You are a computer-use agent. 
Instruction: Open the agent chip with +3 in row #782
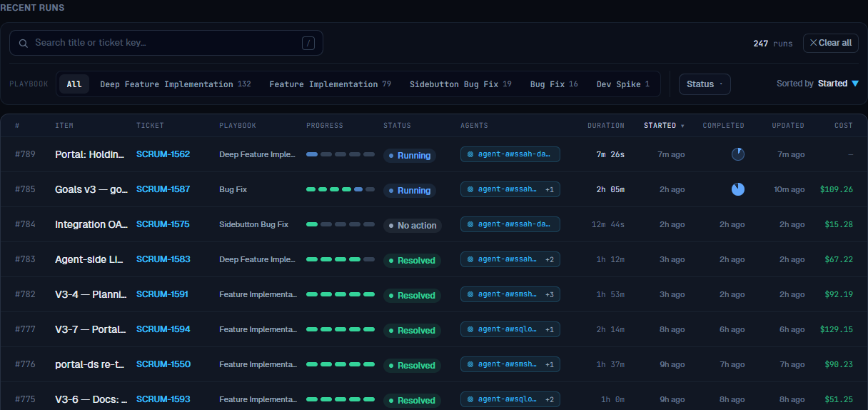[x=510, y=294]
